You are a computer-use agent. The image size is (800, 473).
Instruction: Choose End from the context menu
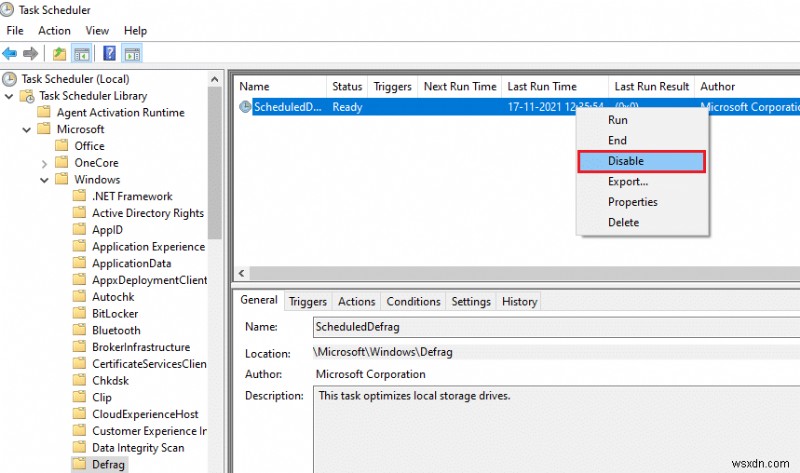point(643,140)
